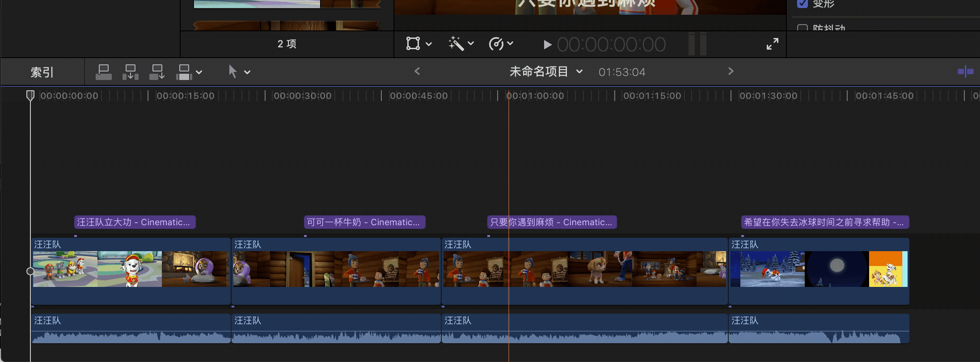This screenshot has width=980, height=362.
Task: Click the retime speed meter icon
Action: click(x=496, y=44)
